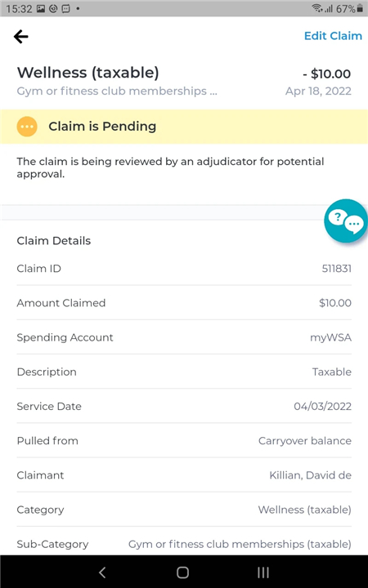The image size is (368, 588).
Task: Select claimant Killian, David de
Action: coord(311,475)
